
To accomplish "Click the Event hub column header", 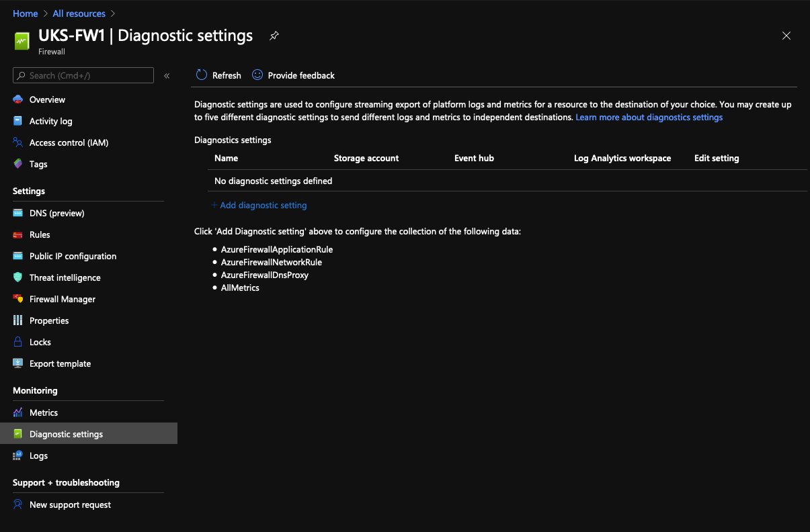I will point(474,158).
